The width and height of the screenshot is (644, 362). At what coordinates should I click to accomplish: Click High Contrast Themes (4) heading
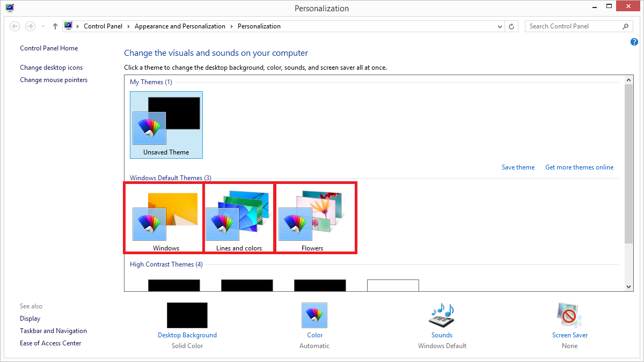click(x=166, y=264)
